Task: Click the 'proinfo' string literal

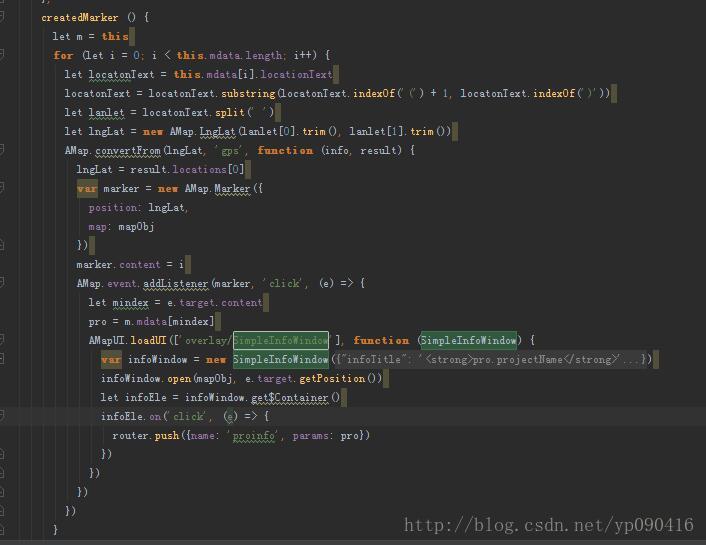Action: click(253, 436)
